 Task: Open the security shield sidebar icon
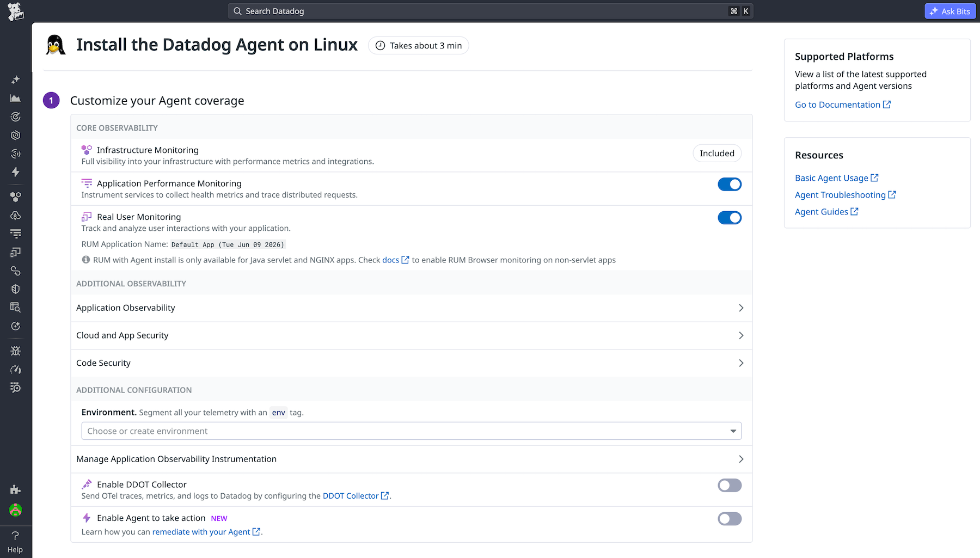(x=16, y=289)
